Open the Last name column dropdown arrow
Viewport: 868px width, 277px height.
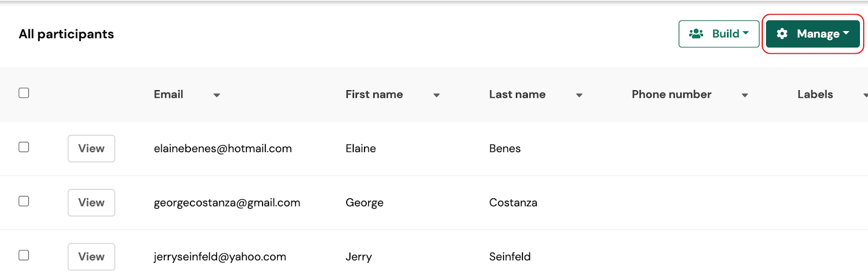579,95
